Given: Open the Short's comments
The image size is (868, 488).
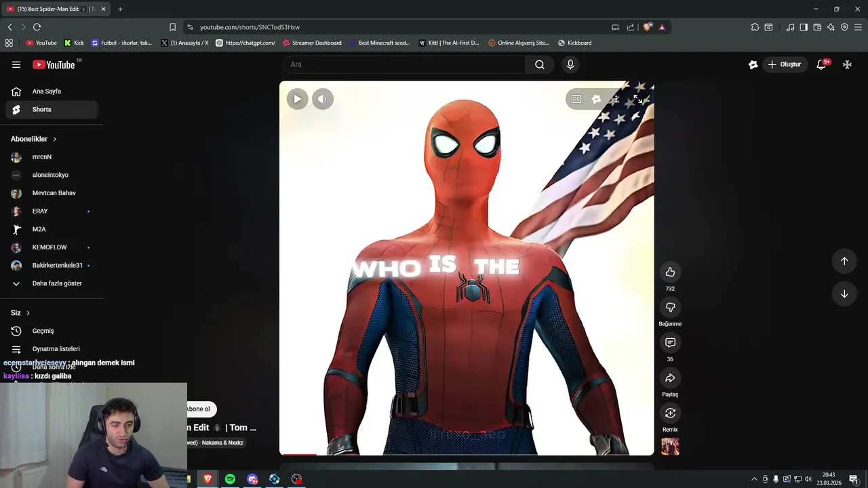Looking at the screenshot, I should tap(670, 342).
